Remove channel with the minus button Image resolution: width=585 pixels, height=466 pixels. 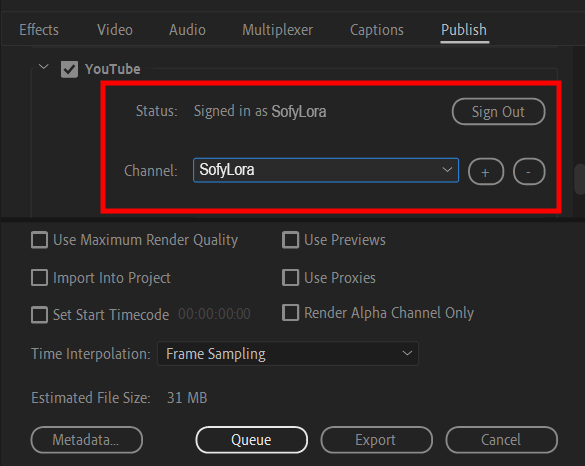[529, 172]
